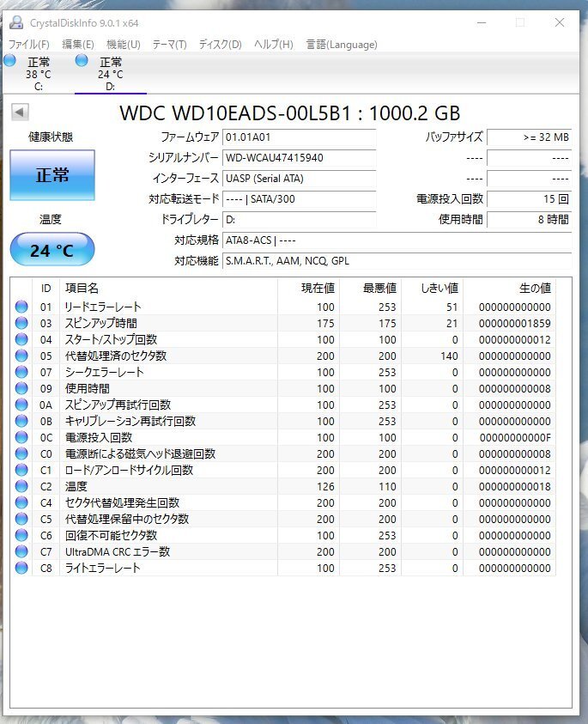Image resolution: width=588 pixels, height=724 pixels.
Task: Click the previous disk arrow button
Action: coord(20,112)
